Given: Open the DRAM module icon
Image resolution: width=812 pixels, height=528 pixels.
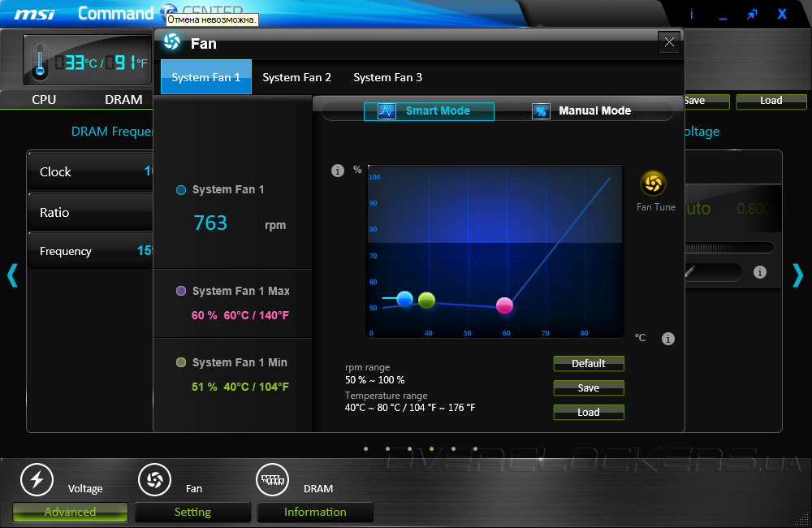Looking at the screenshot, I should pyautogui.click(x=272, y=480).
